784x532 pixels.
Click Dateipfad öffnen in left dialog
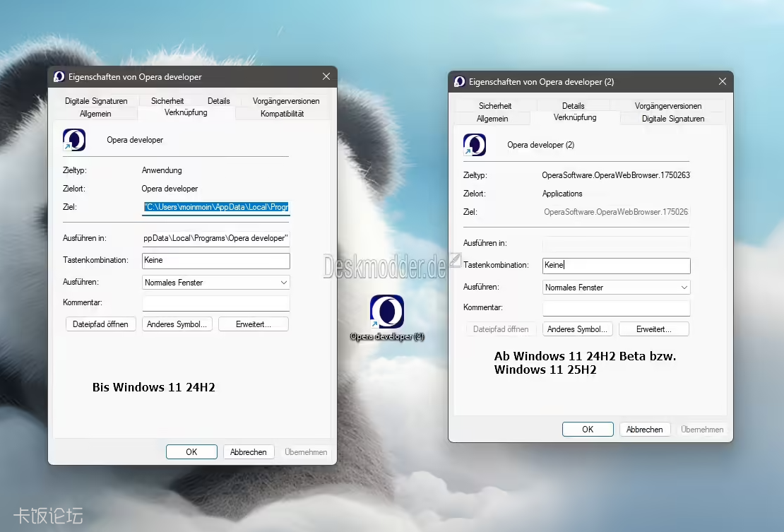pos(100,324)
